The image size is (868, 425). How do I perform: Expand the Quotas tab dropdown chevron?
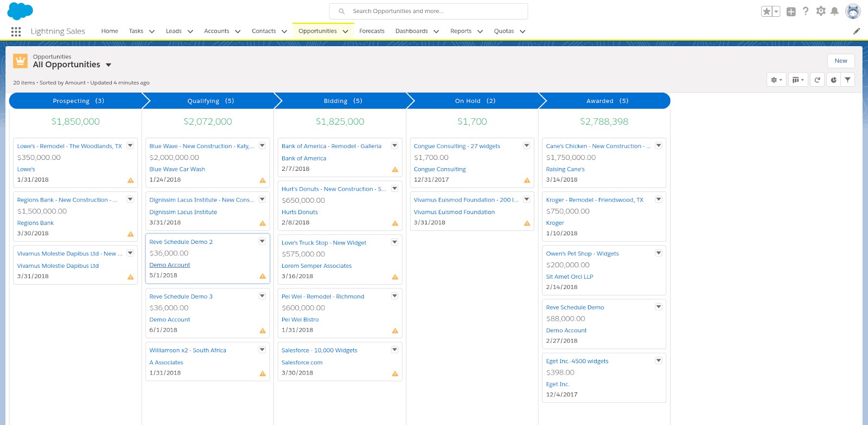522,31
